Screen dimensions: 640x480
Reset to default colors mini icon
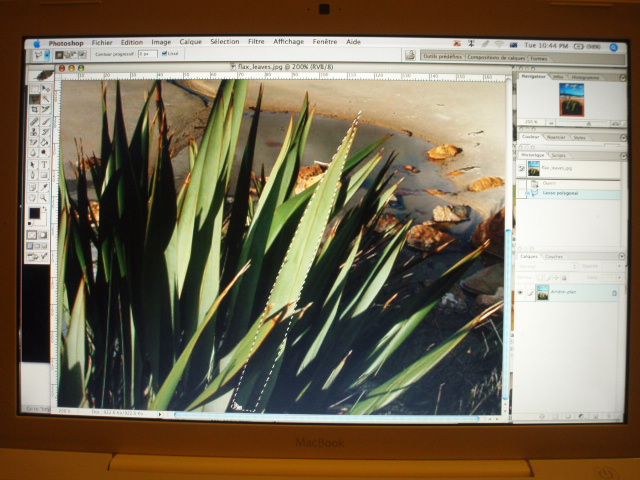tap(31, 223)
